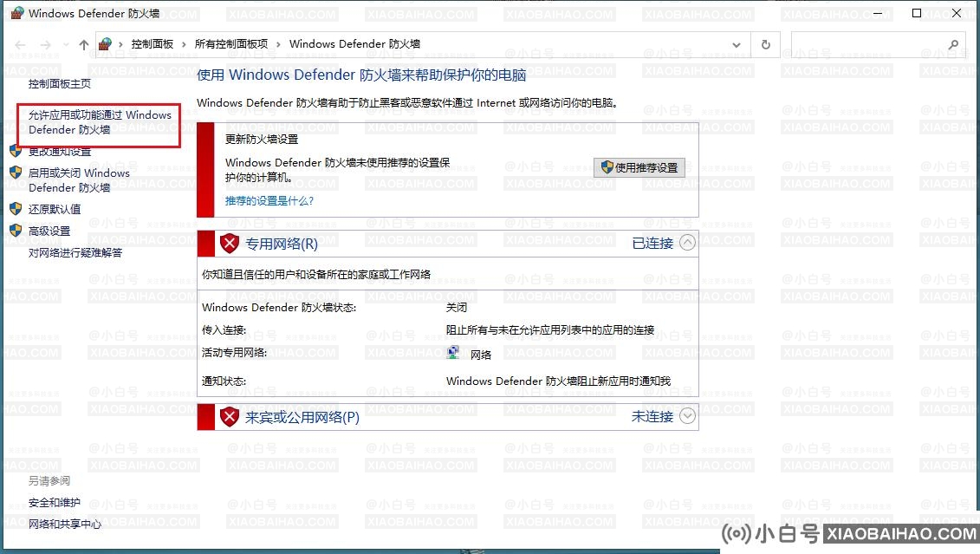Click the search magnifier icon
980x554 pixels.
point(953,45)
